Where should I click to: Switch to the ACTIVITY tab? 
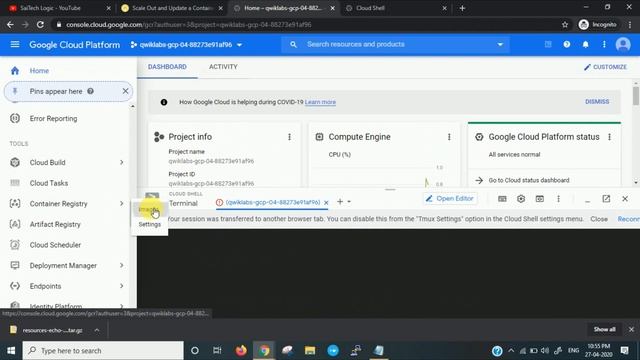[223, 67]
